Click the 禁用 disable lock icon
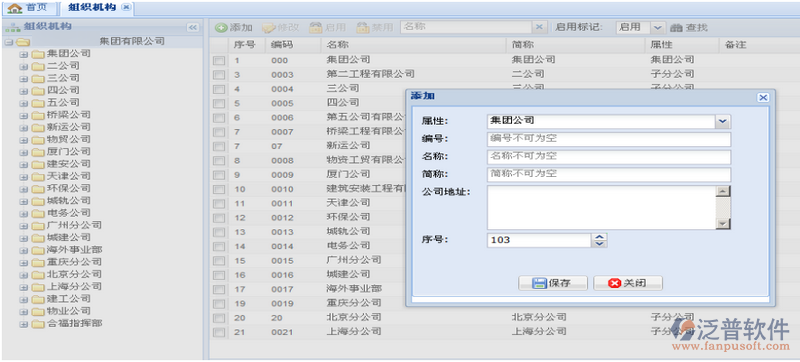Viewport: 800px width, 362px height. 363,28
